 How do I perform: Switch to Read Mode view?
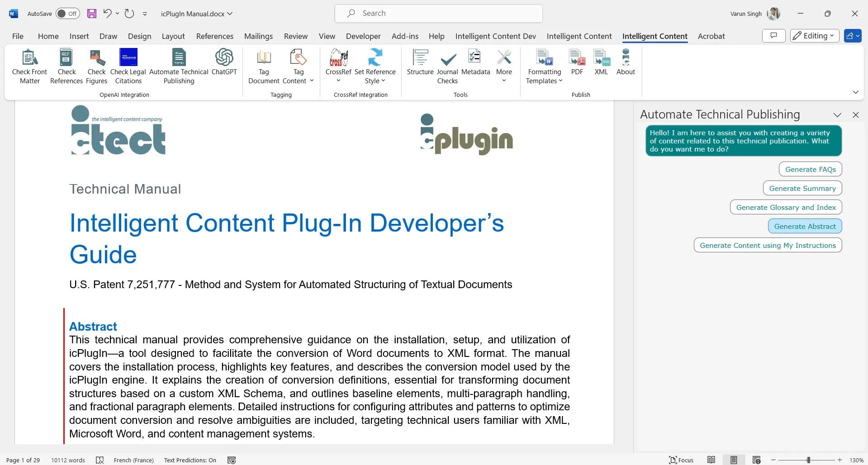[711, 460]
